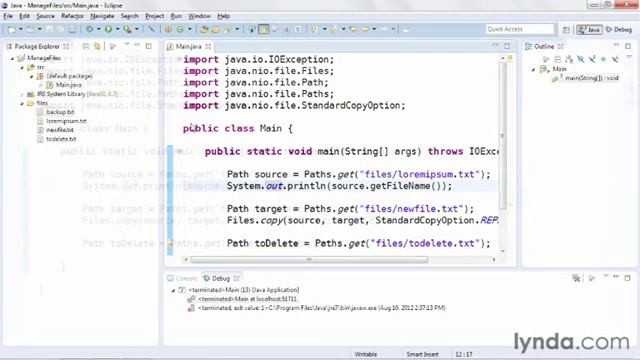Collapse the files folder node

coord(22,104)
